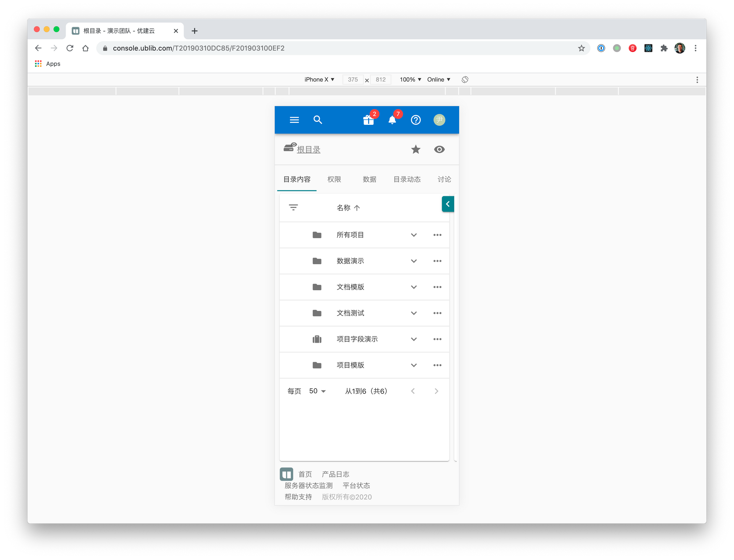Screen dimensions: 734x560
Task: Click the filter list icon
Action: 293,208
